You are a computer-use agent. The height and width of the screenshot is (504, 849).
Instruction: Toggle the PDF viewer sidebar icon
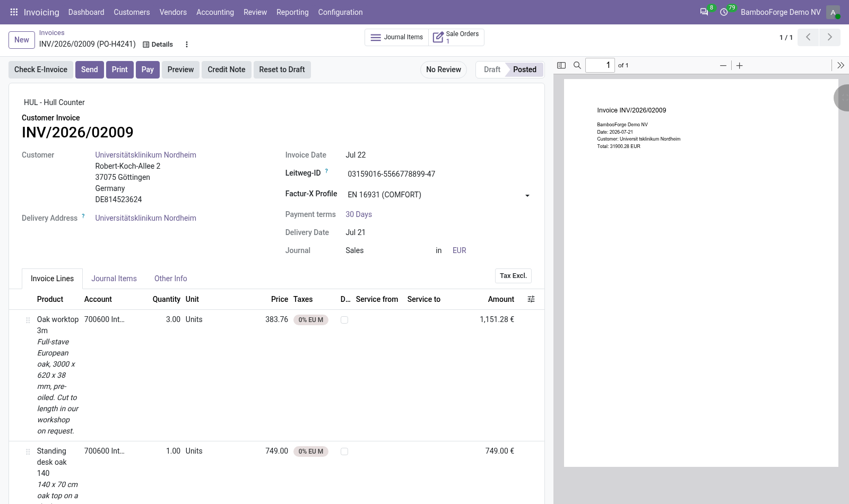pos(561,65)
